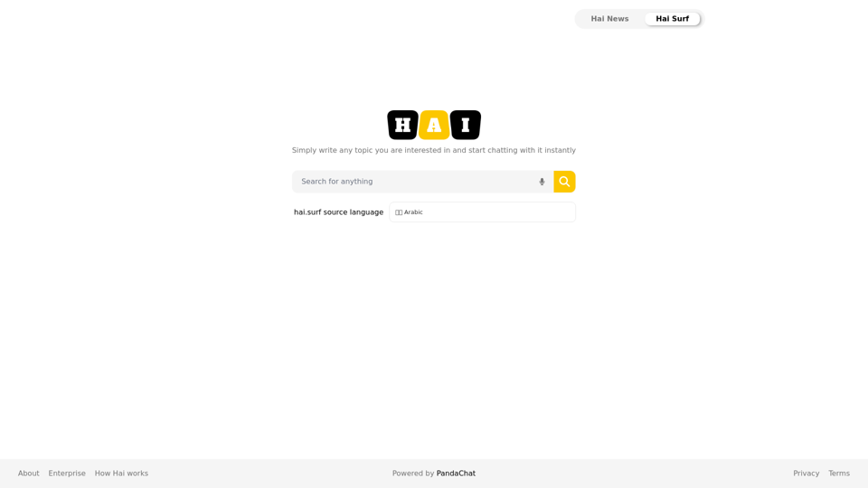Click the yellow A logo tile

[x=434, y=125]
